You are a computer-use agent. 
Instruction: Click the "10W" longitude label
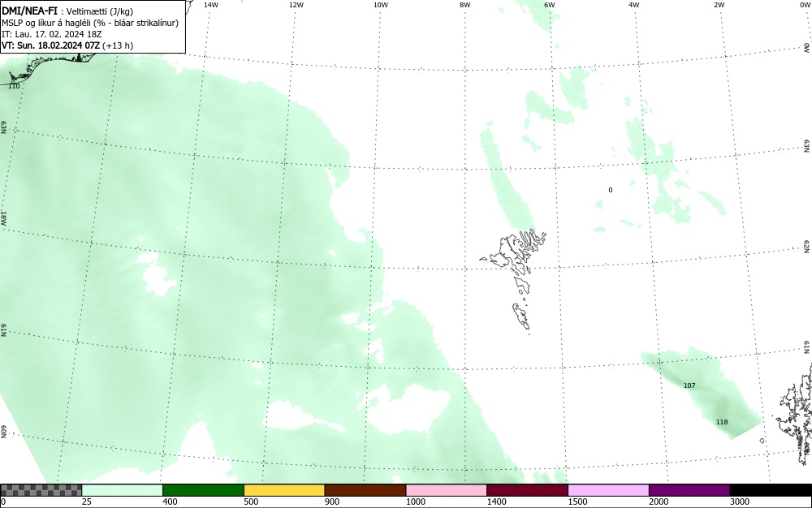381,5
